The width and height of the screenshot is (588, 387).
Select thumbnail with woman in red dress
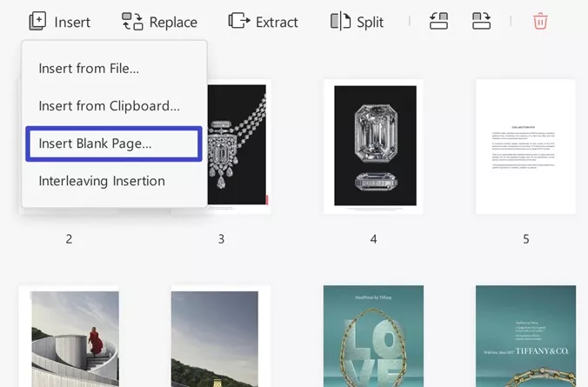point(69,336)
